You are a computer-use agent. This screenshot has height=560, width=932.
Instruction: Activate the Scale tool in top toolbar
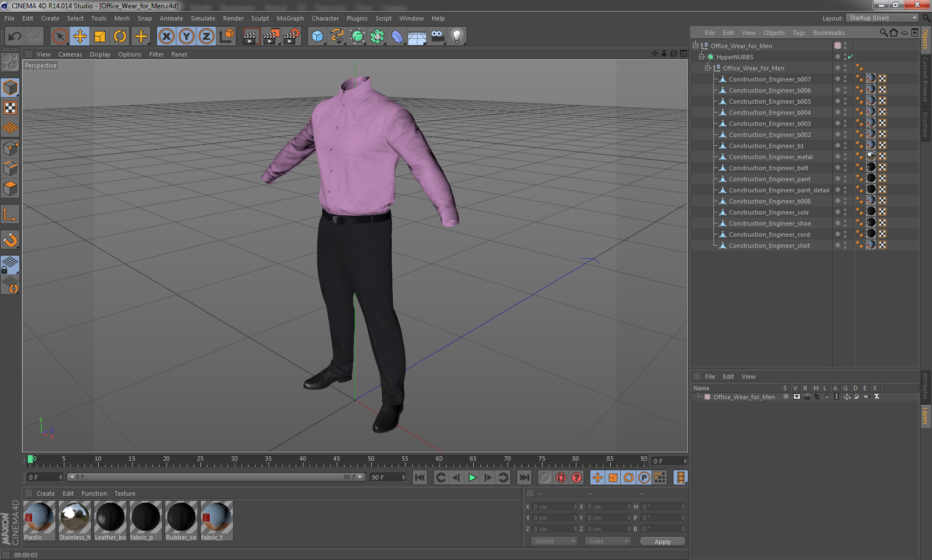click(100, 37)
